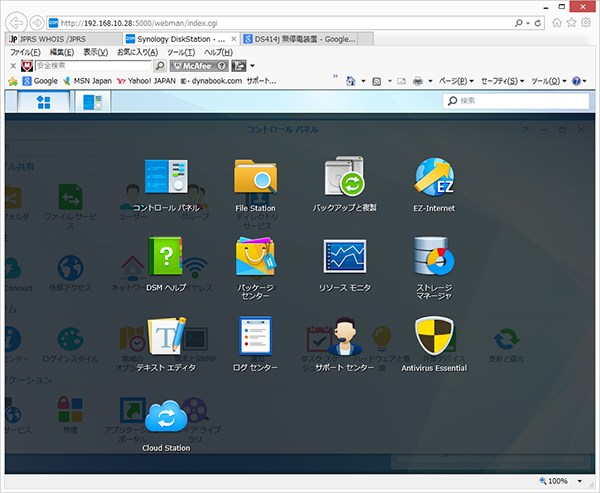Expand zoom level 100% dropdown
Image resolution: width=600 pixels, height=493 pixels.
[x=580, y=481]
